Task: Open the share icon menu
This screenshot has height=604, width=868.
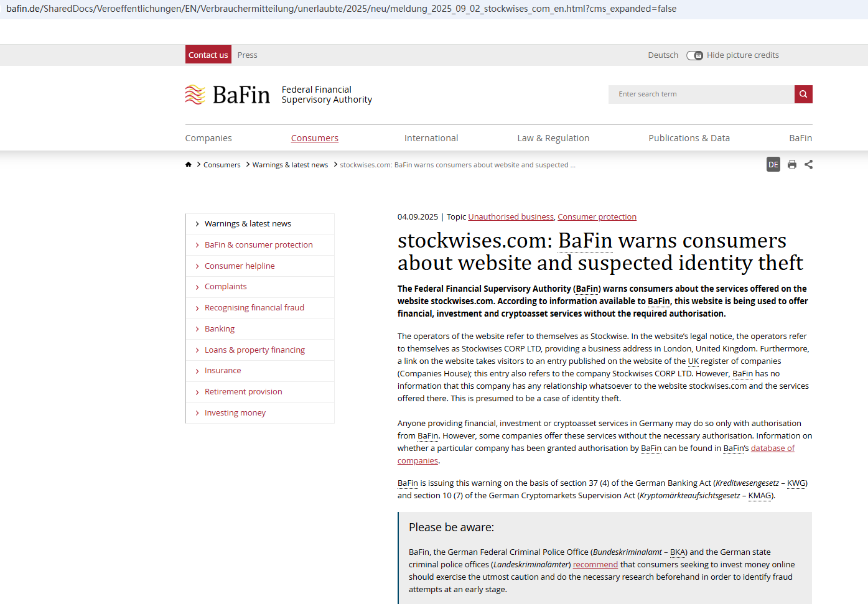Action: 808,164
